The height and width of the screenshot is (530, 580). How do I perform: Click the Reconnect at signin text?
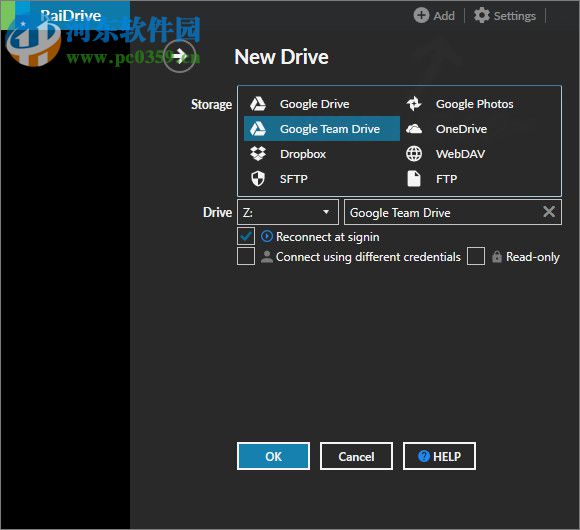pyautogui.click(x=328, y=237)
